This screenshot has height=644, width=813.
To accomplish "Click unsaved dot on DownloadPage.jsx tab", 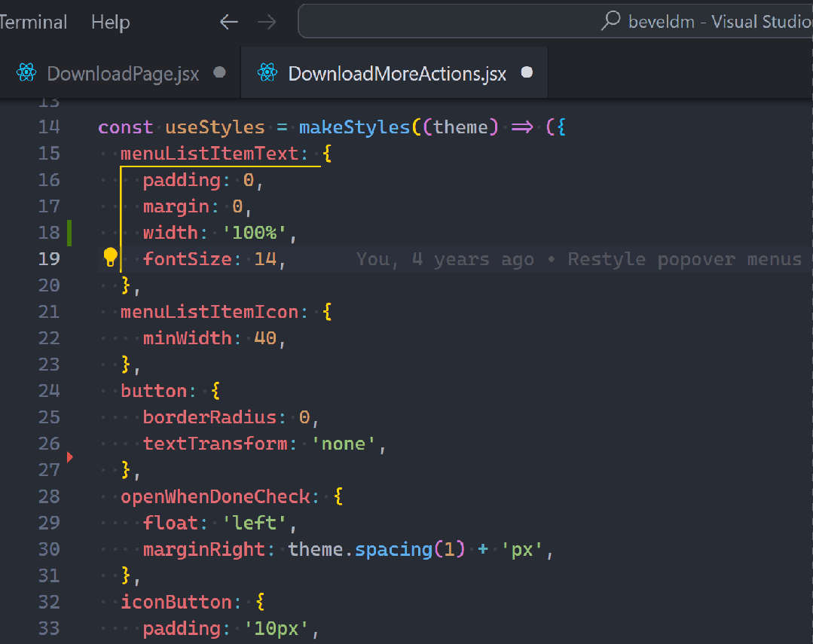I will click(219, 72).
